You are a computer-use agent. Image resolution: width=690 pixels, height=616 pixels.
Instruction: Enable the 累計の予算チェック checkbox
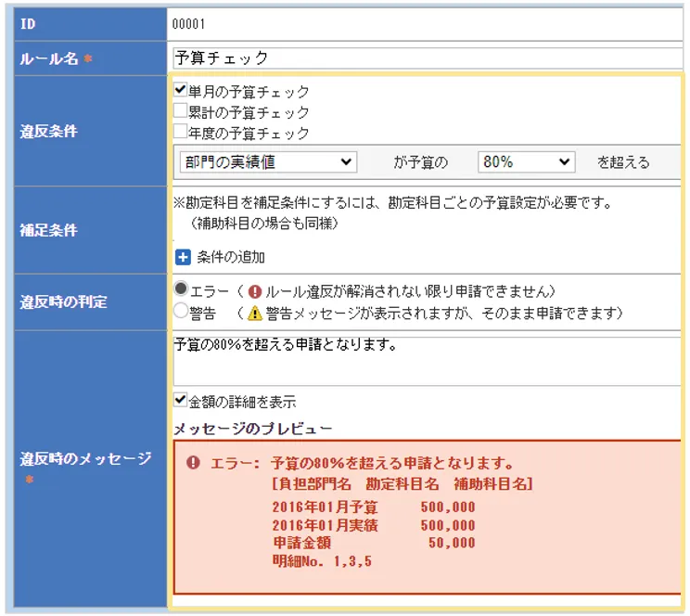coord(181,111)
